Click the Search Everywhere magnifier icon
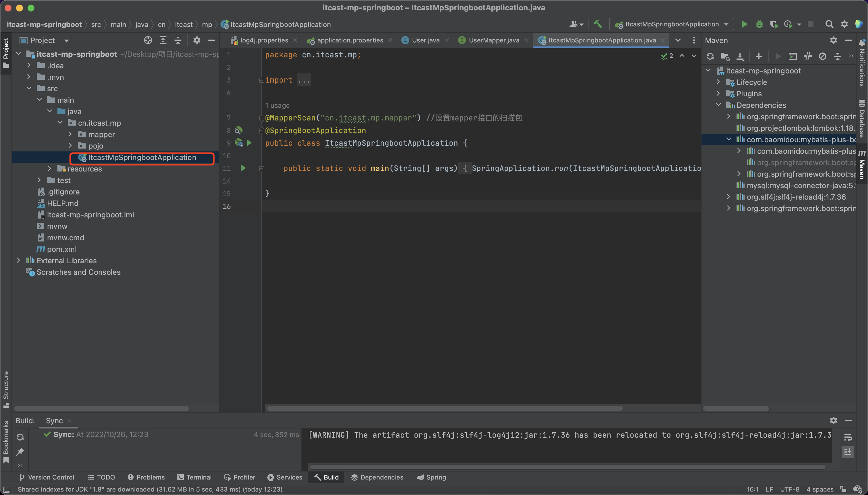The height and width of the screenshot is (495, 868). [829, 24]
